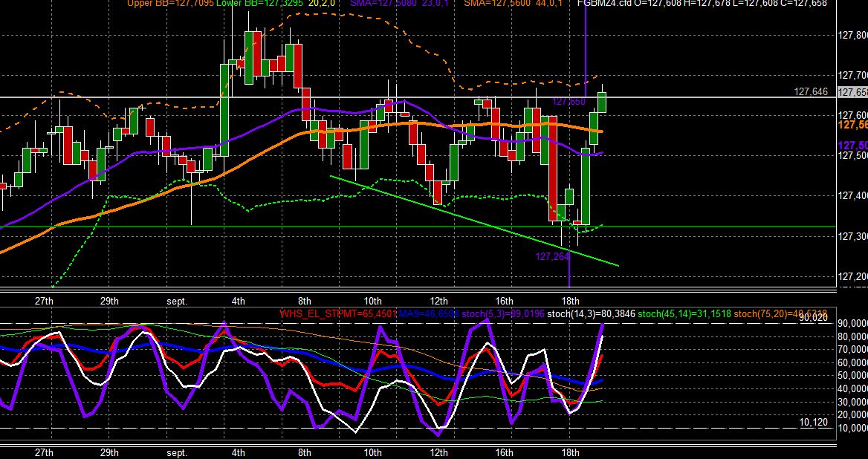The image size is (868, 459).
Task: Click the FGBMZ4.cfd OHLC readout
Action: (x=702, y=3)
